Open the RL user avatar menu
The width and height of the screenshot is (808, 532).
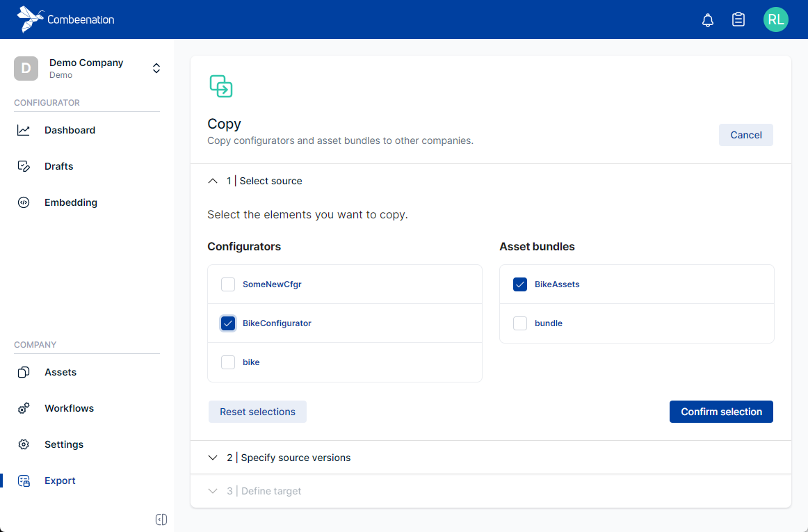(x=775, y=19)
